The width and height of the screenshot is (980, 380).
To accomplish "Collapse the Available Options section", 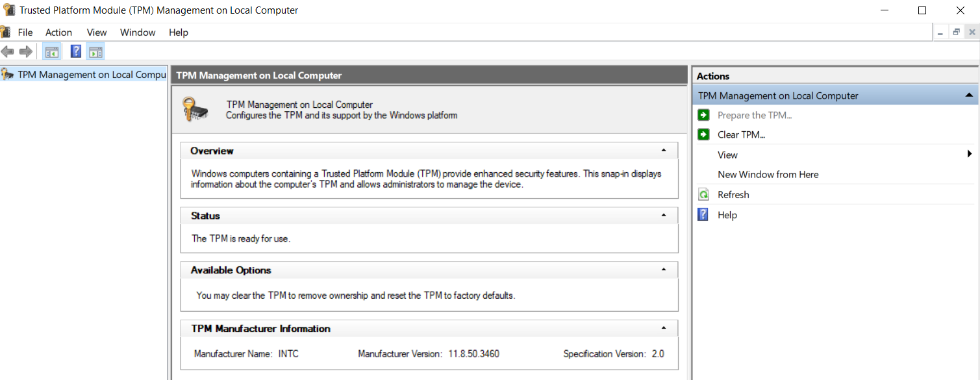I will [x=663, y=270].
